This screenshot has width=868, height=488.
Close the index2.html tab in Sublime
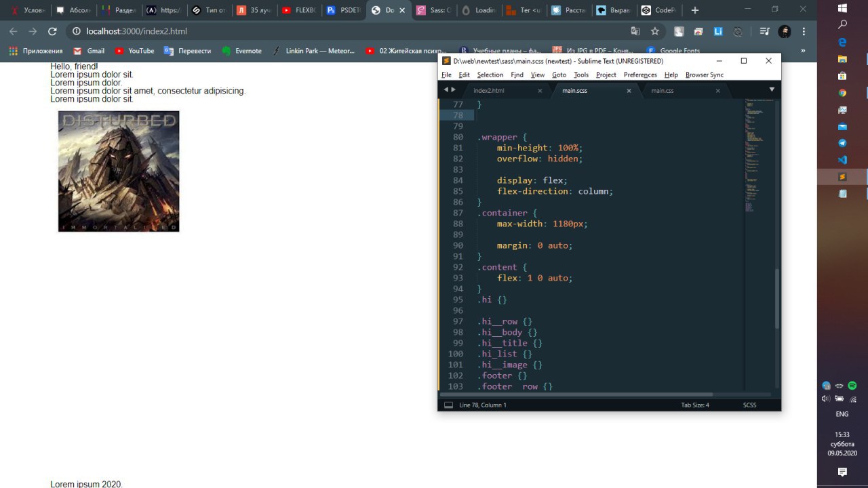540,90
